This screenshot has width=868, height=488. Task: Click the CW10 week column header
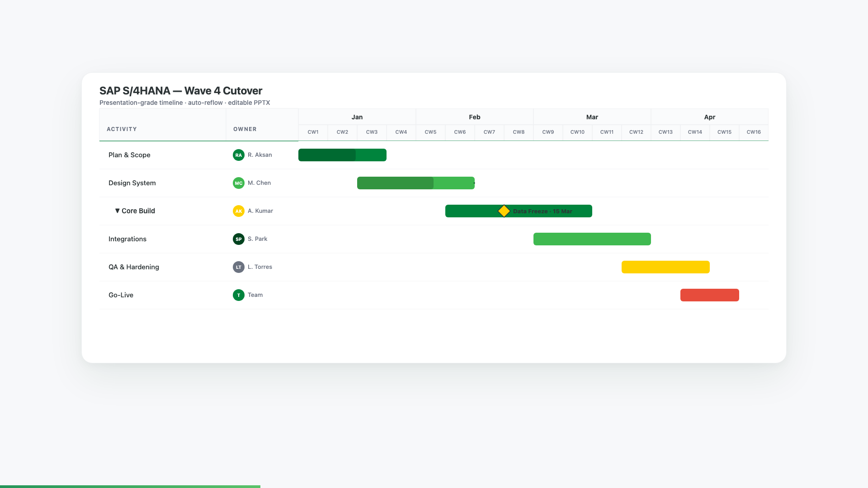tap(577, 132)
